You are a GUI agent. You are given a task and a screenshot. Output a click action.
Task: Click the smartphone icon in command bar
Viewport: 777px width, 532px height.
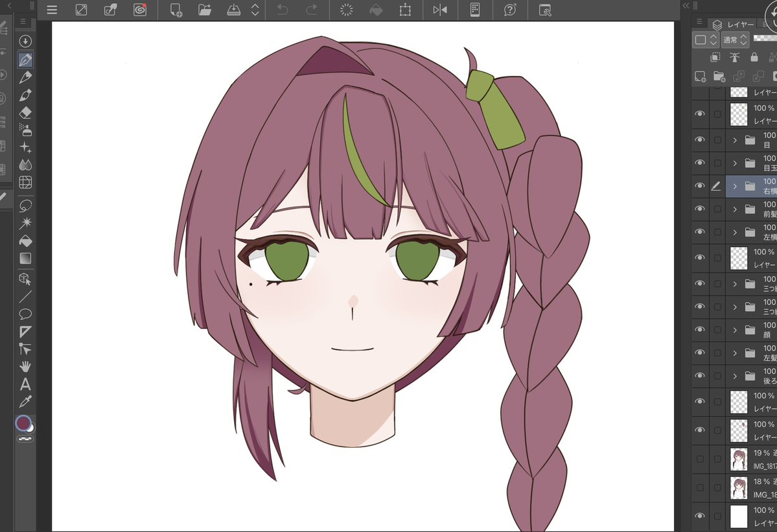click(x=475, y=10)
